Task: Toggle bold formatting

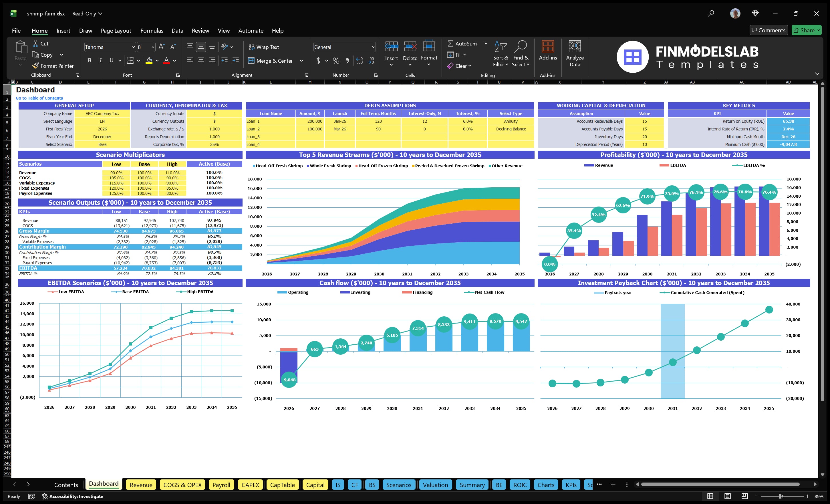Action: [89, 60]
